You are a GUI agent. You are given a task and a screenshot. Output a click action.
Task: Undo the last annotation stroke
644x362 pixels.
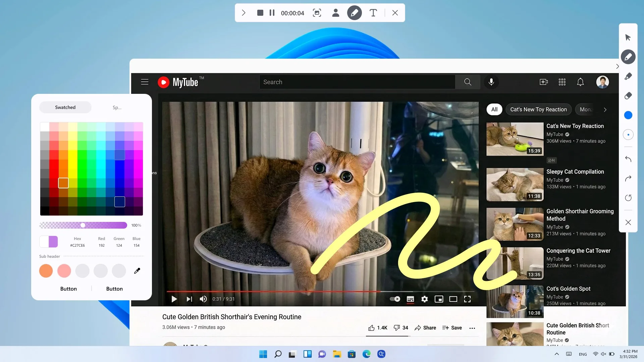[x=628, y=159]
